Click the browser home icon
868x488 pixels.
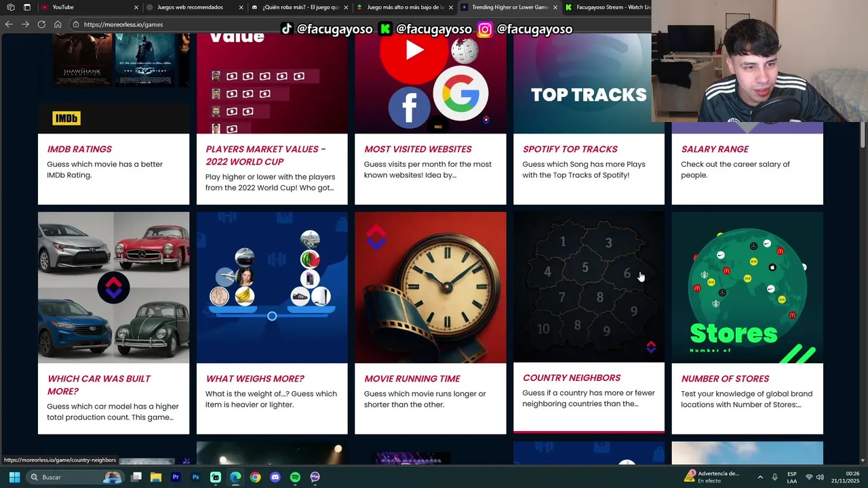point(58,24)
